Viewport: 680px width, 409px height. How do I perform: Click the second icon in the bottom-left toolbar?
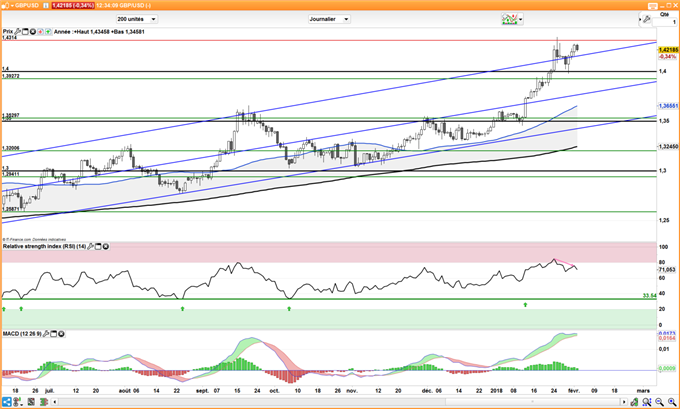tap(19, 402)
